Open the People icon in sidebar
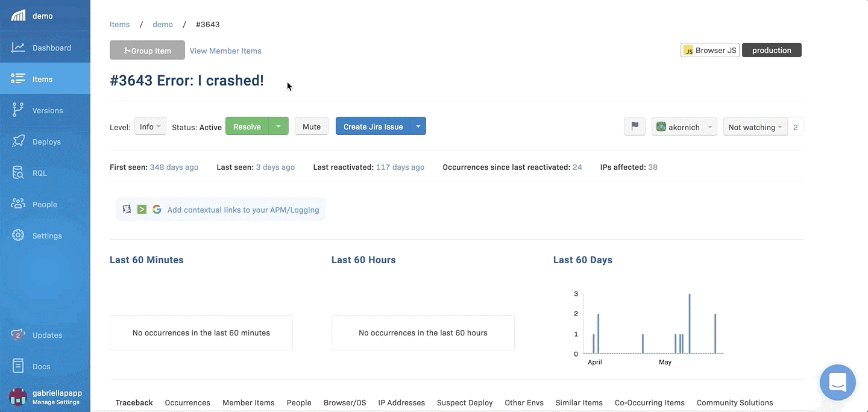Screen dimensions: 868x412 point(18,204)
